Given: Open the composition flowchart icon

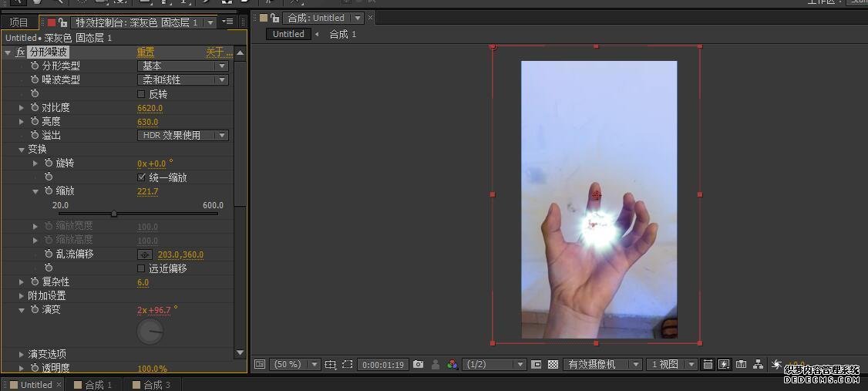Looking at the screenshot, I should click(x=759, y=365).
